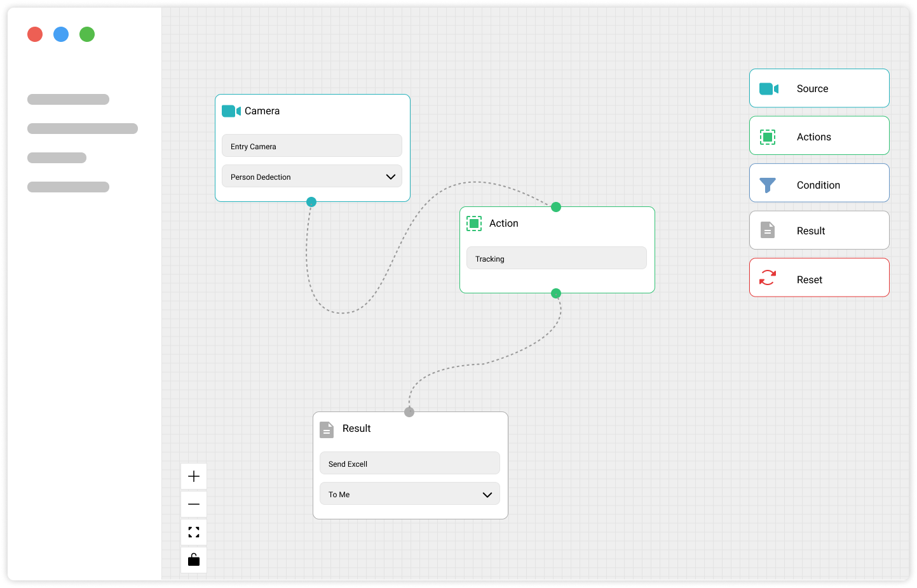Select the Reset button in the sidebar
The image size is (917, 588).
pos(819,277)
